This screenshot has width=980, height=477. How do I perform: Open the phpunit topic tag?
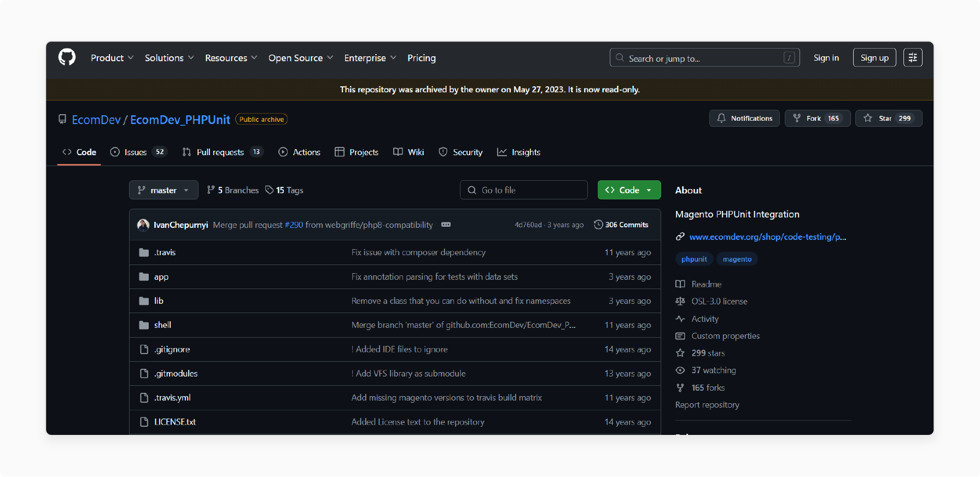tap(694, 259)
